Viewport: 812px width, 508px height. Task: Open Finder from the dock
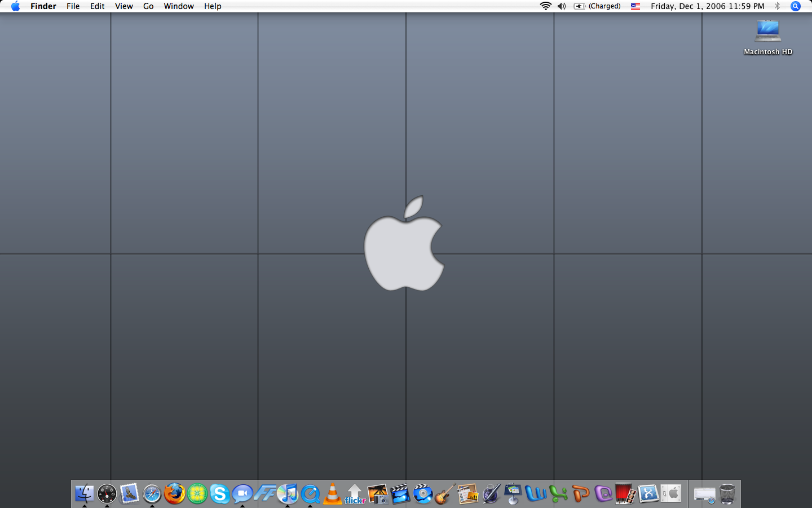85,494
